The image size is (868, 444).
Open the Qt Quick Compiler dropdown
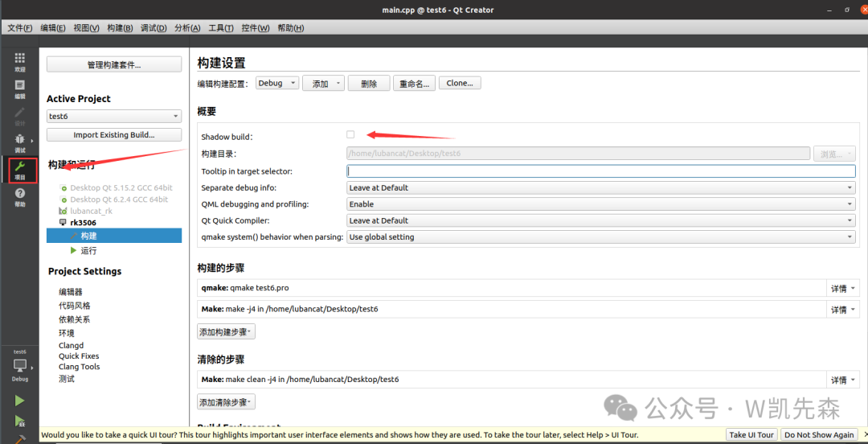point(600,220)
